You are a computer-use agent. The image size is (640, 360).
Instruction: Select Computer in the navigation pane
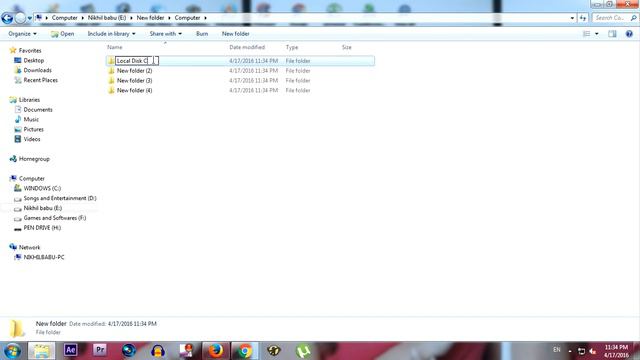[32, 178]
